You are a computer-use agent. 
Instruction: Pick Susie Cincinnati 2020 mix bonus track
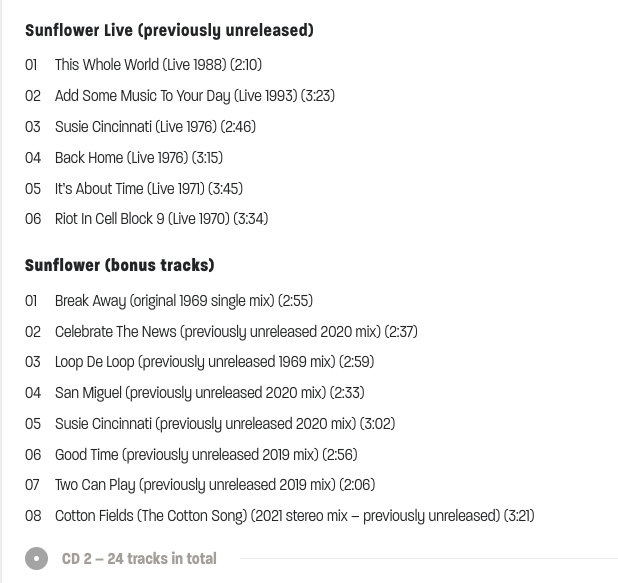(225, 424)
